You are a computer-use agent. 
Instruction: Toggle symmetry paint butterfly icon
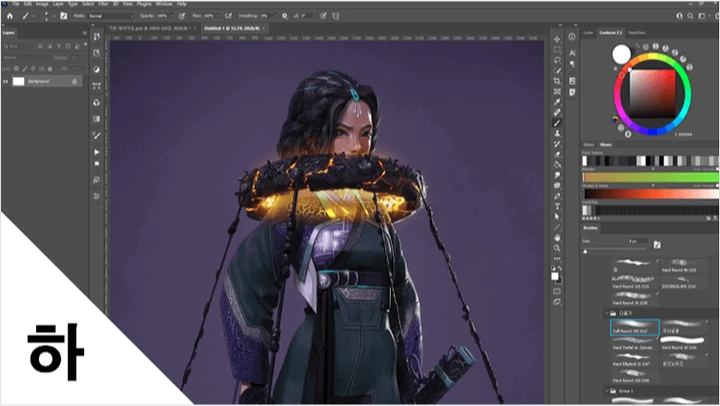point(336,16)
